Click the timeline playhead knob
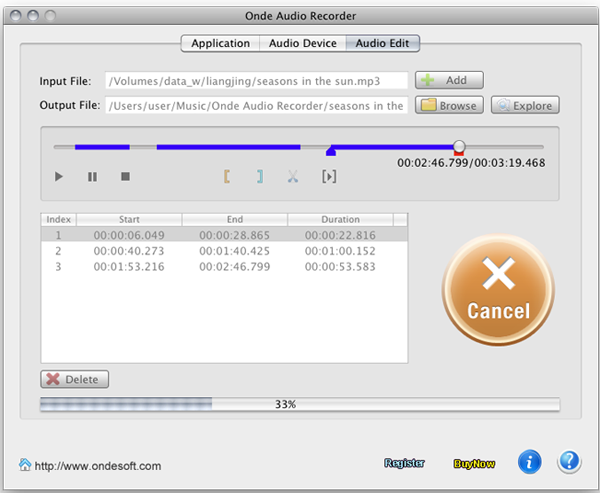This screenshot has height=493, width=600. pyautogui.click(x=459, y=147)
